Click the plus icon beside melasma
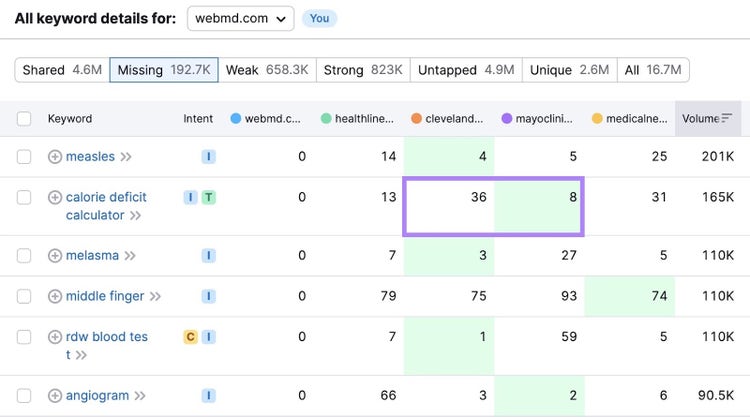This screenshot has height=417, width=750. click(55, 255)
